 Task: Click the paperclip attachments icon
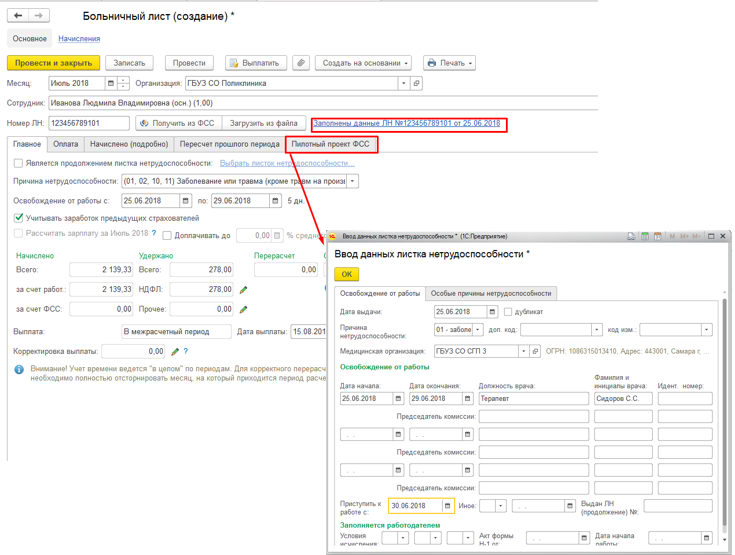pyautogui.click(x=300, y=63)
